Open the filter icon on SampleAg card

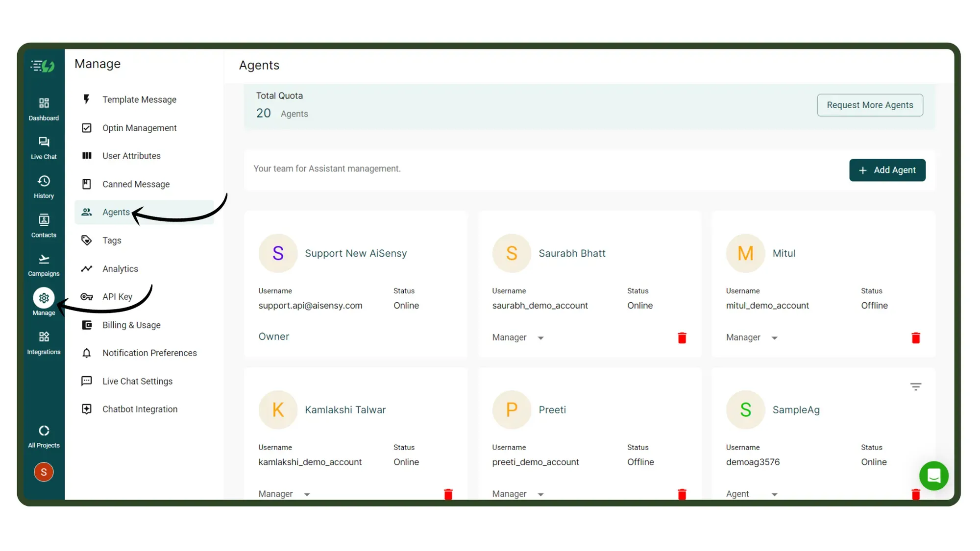(x=916, y=386)
